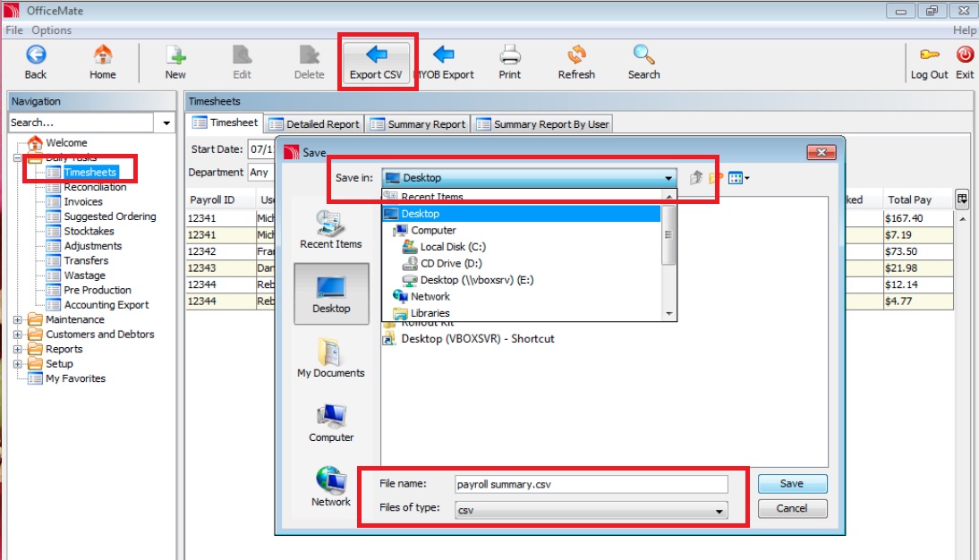The image size is (979, 560).
Task: Open Reconciliation in navigation tree
Action: (95, 187)
